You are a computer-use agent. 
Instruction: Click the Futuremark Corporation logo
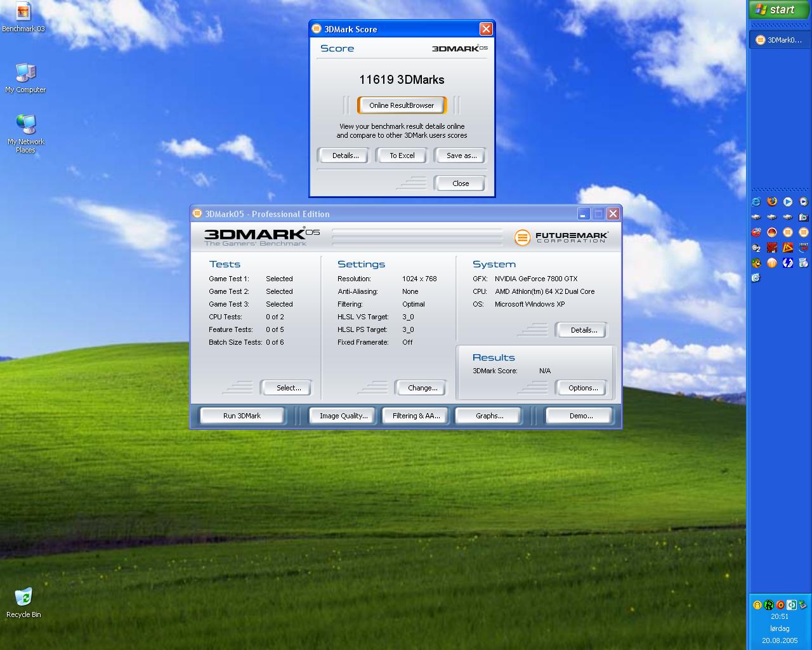(x=561, y=237)
